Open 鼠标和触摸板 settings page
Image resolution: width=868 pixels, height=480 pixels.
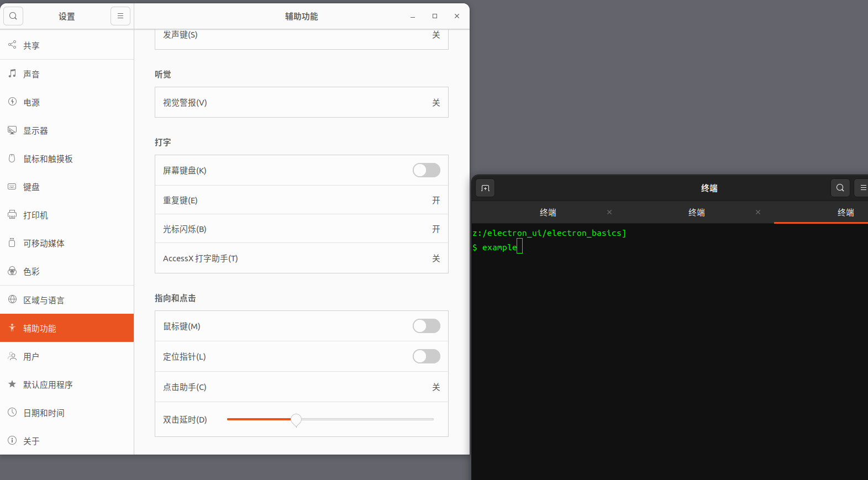(x=67, y=159)
